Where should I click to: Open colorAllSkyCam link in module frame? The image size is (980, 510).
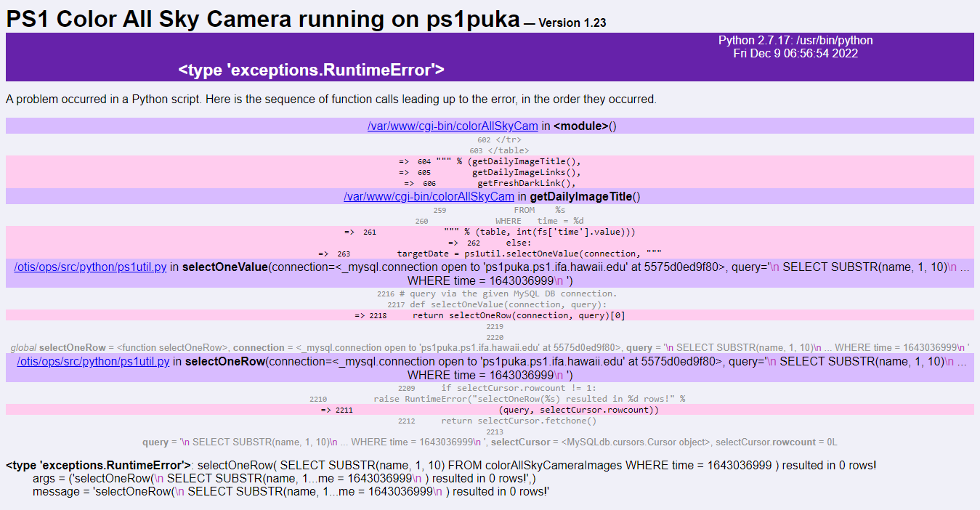point(453,126)
